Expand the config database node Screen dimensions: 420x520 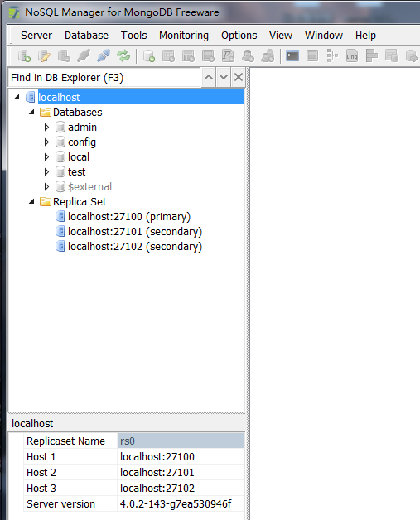46,142
